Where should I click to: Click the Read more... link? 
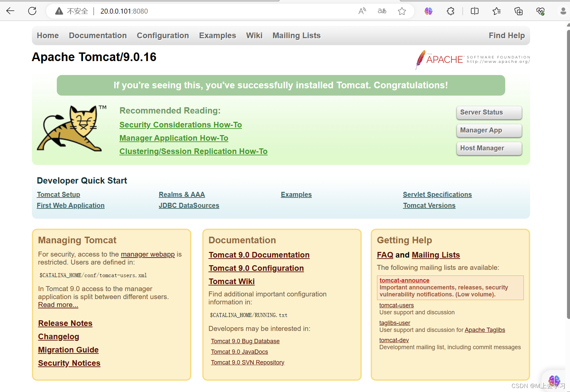[x=58, y=305]
